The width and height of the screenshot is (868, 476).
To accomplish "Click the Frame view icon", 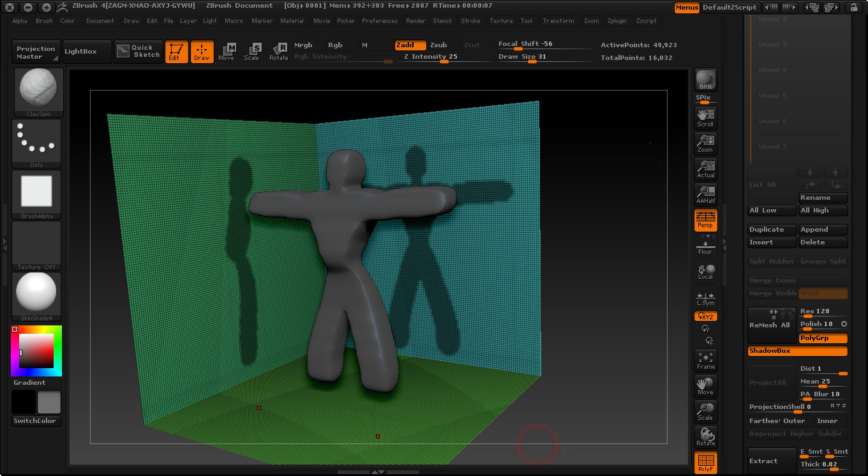I will (705, 361).
